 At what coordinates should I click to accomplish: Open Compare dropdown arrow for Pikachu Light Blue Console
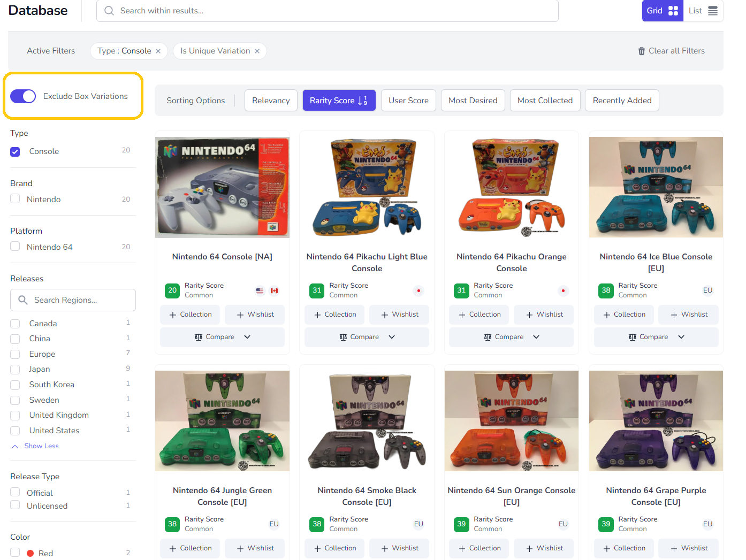tap(392, 337)
